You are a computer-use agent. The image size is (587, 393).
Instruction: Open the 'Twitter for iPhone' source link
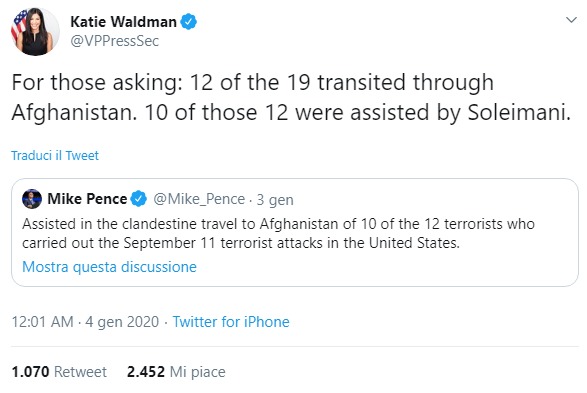click(x=231, y=322)
